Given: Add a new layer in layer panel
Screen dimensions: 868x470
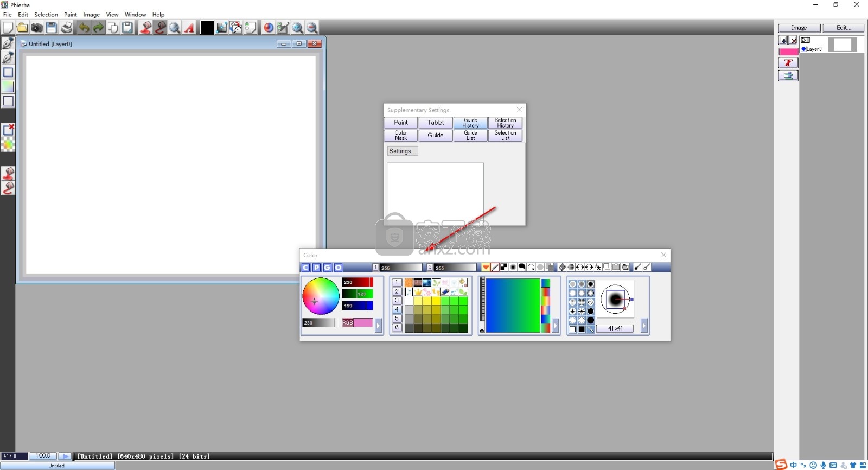Looking at the screenshot, I should 783,40.
